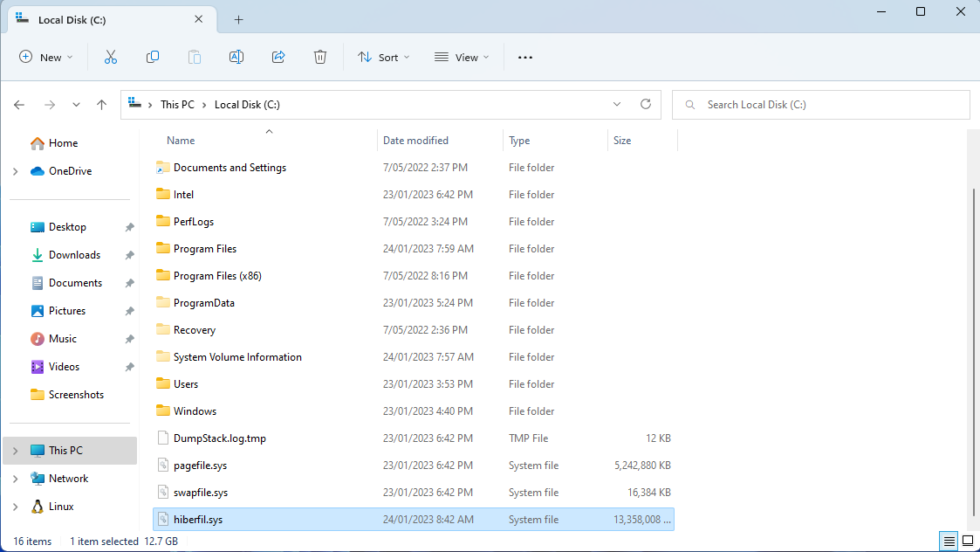
Task: Select DumpStack.log.tmp file
Action: coord(414,438)
